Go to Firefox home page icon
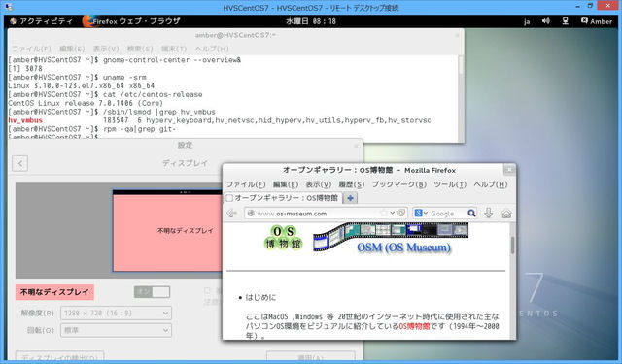Image resolution: width=622 pixels, height=364 pixels. [x=506, y=214]
